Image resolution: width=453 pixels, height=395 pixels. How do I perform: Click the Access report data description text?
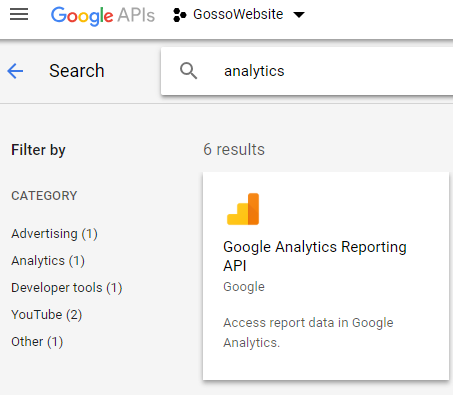[308, 333]
